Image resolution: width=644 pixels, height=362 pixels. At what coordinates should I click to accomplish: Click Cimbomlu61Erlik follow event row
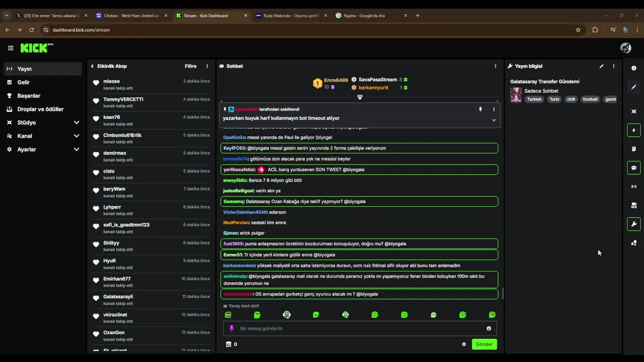click(151, 138)
